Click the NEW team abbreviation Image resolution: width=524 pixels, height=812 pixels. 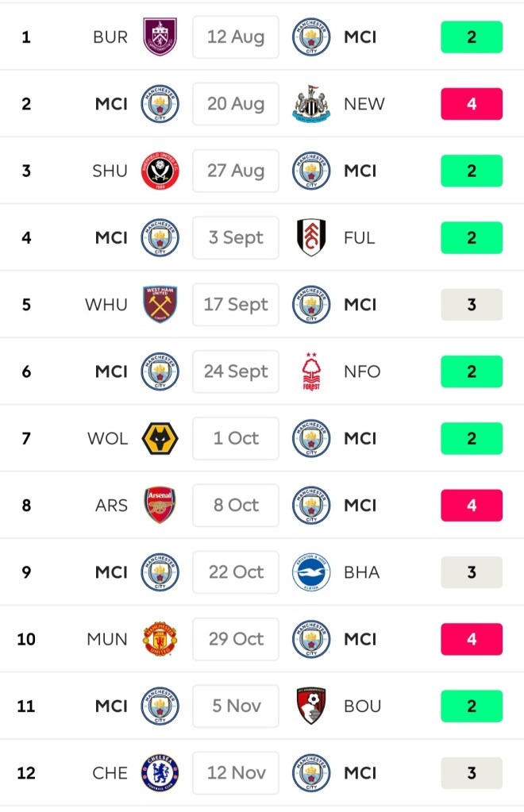[364, 104]
